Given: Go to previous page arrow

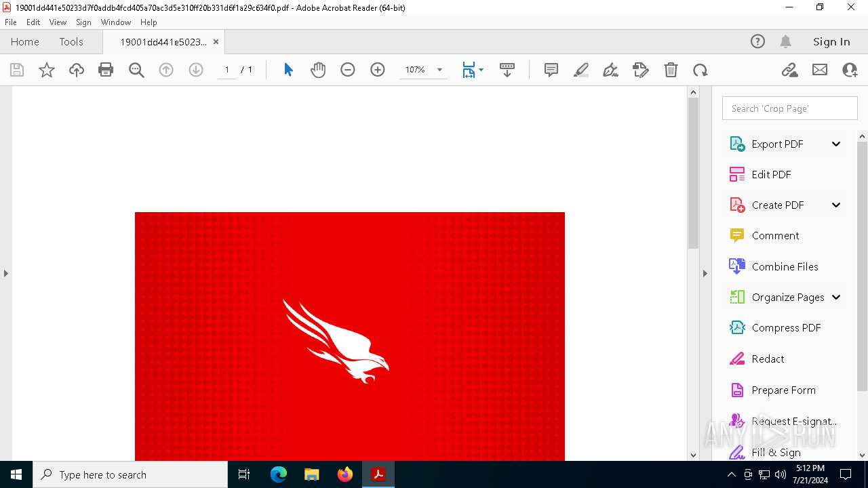Looking at the screenshot, I should point(166,70).
